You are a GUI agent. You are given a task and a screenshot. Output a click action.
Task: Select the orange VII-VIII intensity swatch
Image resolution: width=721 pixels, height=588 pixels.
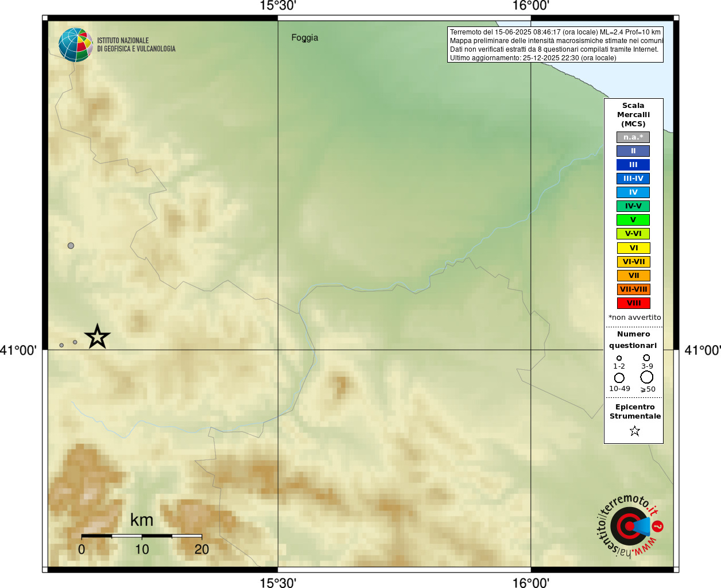click(633, 289)
